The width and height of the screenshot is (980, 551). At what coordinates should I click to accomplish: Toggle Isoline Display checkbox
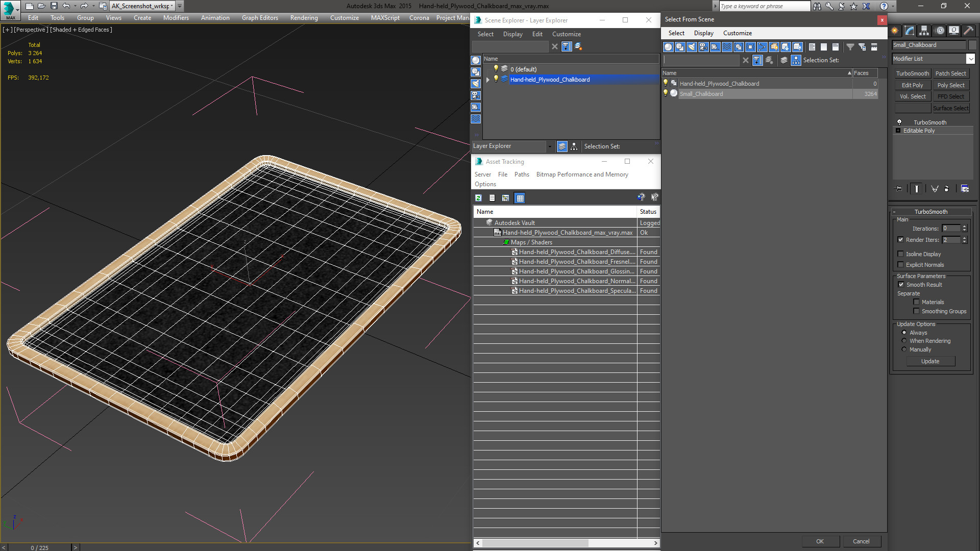coord(901,254)
